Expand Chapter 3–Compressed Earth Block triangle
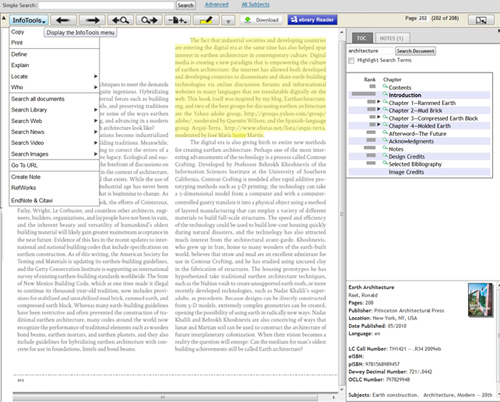This screenshot has height=402, width=500. point(379,117)
